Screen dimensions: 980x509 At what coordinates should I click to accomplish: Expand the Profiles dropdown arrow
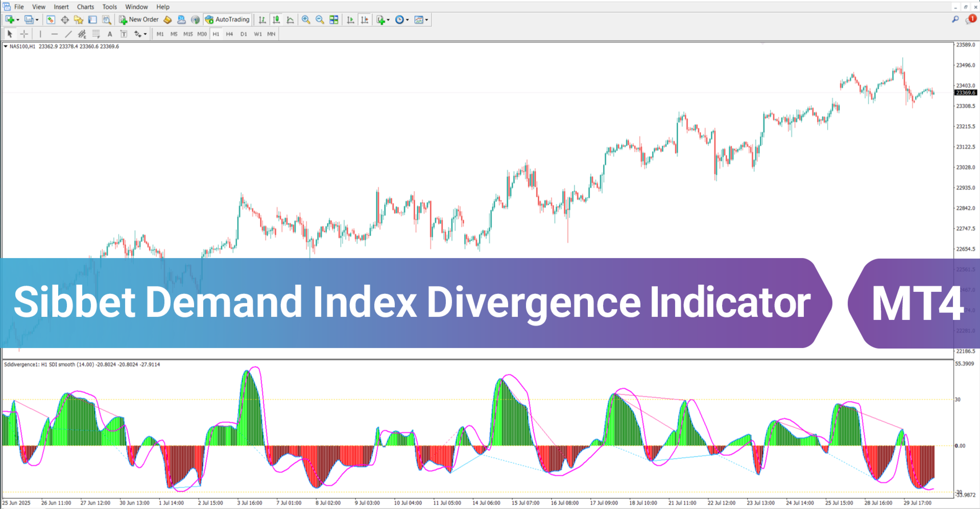coord(37,20)
